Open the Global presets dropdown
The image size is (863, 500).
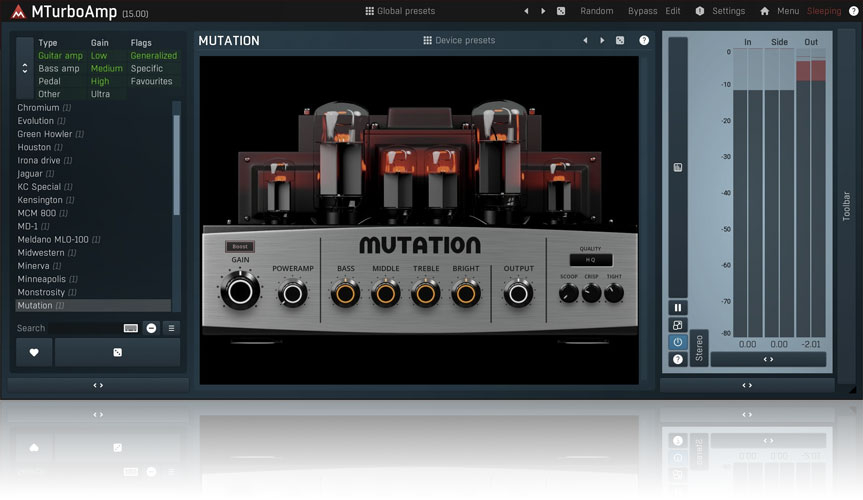click(400, 11)
